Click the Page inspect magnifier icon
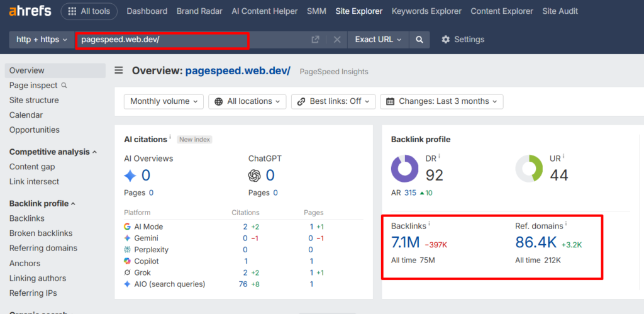Screen dimensions: 644x314 click(x=64, y=86)
